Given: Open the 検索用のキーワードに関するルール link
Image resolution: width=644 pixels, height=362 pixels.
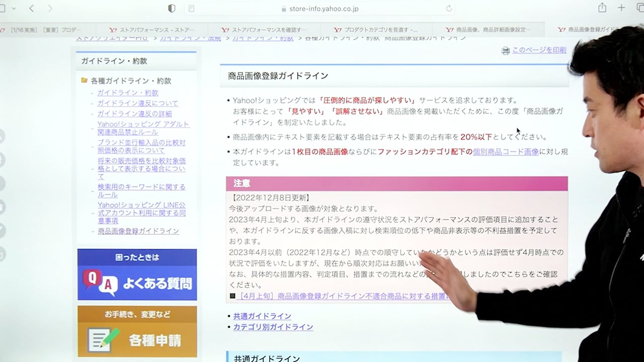Looking at the screenshot, I should 141,191.
